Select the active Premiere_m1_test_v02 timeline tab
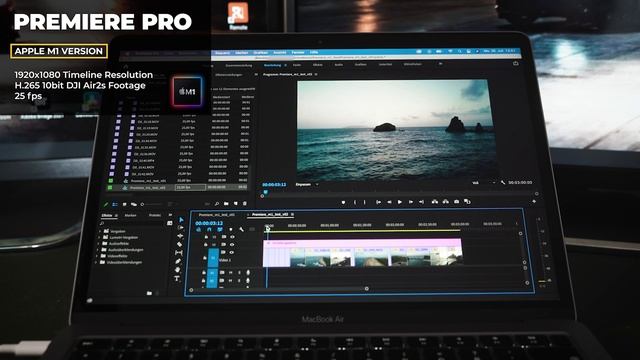The image size is (640, 360). [270, 214]
